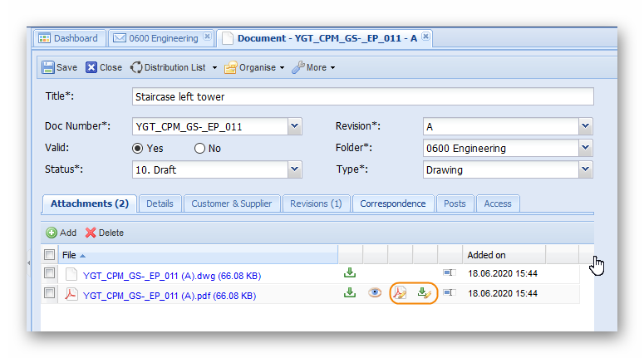644x358 pixels.
Task: Select the 'No' Valid radio button
Action: (x=199, y=149)
